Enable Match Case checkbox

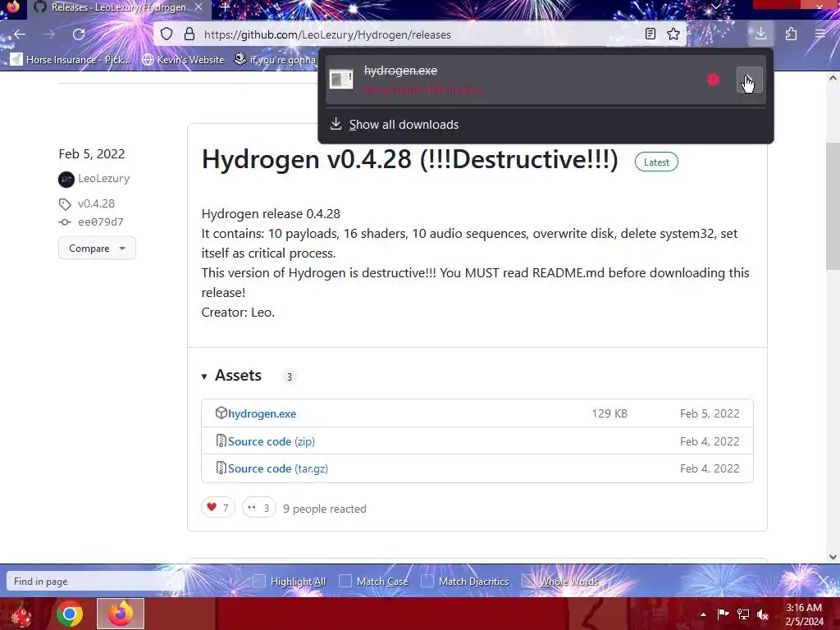(345, 581)
